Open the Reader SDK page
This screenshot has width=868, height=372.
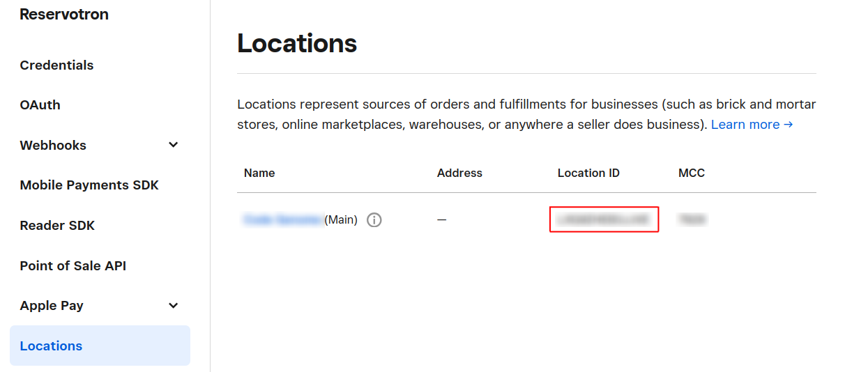(57, 226)
